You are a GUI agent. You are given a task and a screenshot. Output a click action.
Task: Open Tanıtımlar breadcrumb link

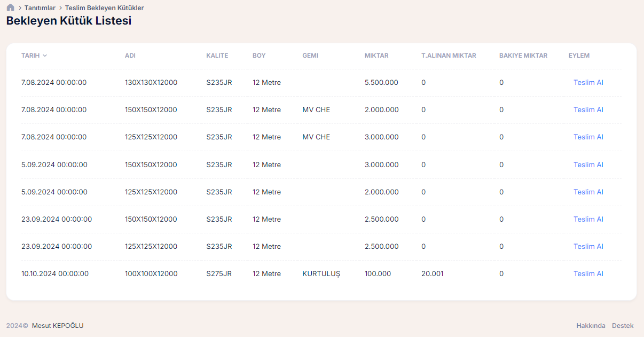coord(40,8)
